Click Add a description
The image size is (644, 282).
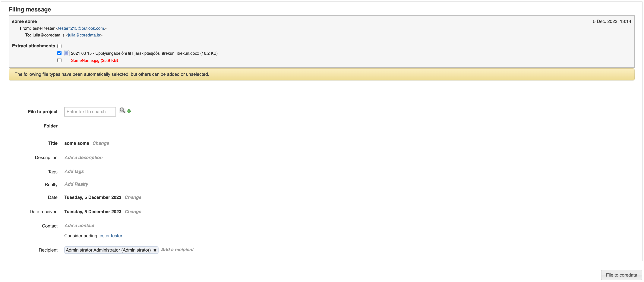click(83, 157)
